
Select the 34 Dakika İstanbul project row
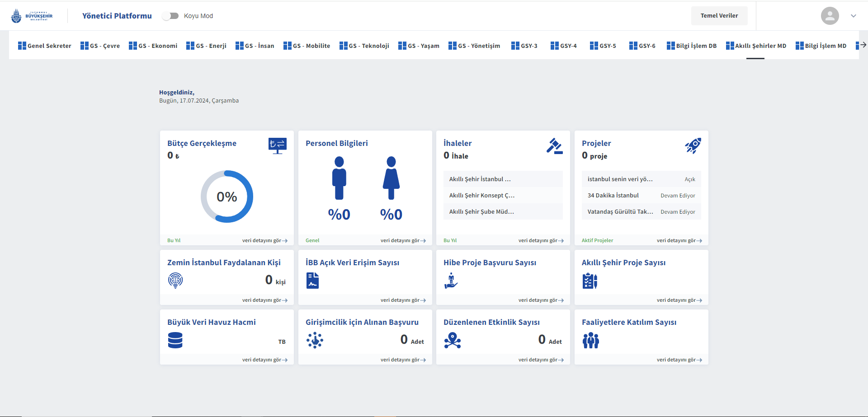pyautogui.click(x=641, y=196)
